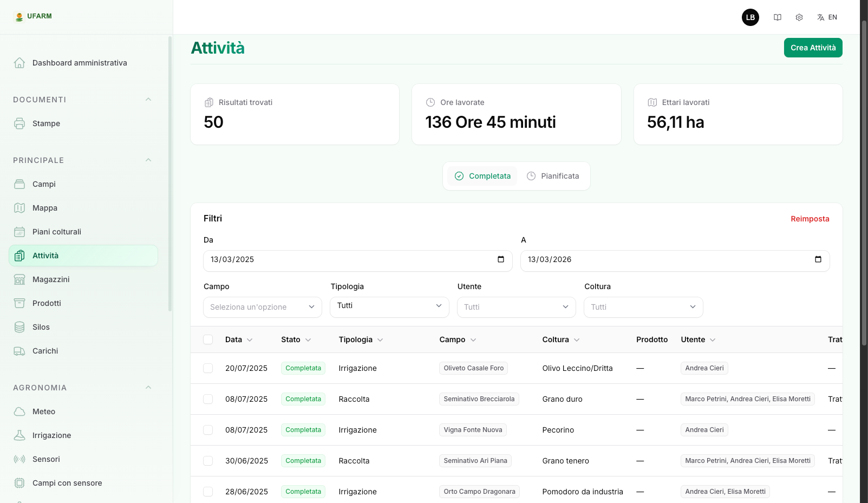This screenshot has width=868, height=503.
Task: Open Silos from the sidebar
Action: coord(41,327)
